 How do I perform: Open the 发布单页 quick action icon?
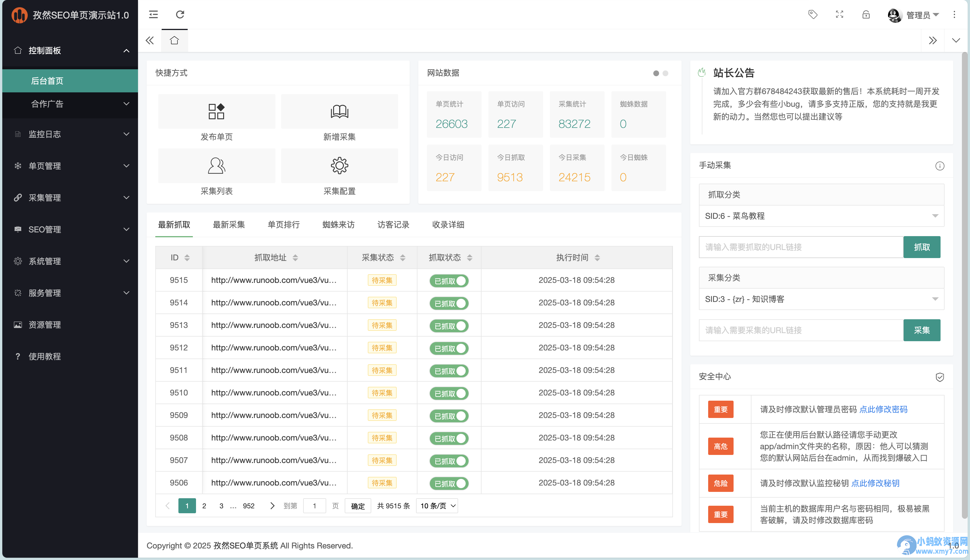(x=217, y=111)
